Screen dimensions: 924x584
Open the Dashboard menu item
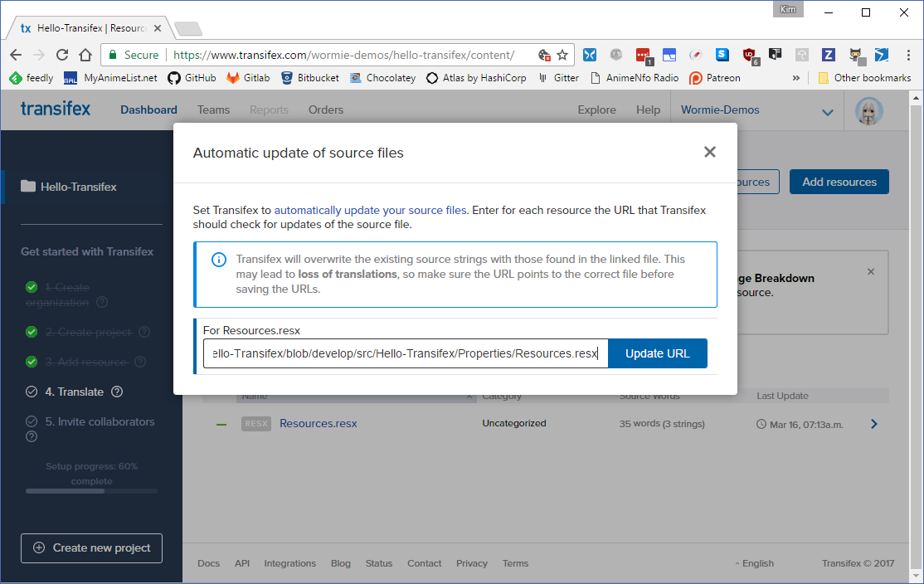(148, 110)
